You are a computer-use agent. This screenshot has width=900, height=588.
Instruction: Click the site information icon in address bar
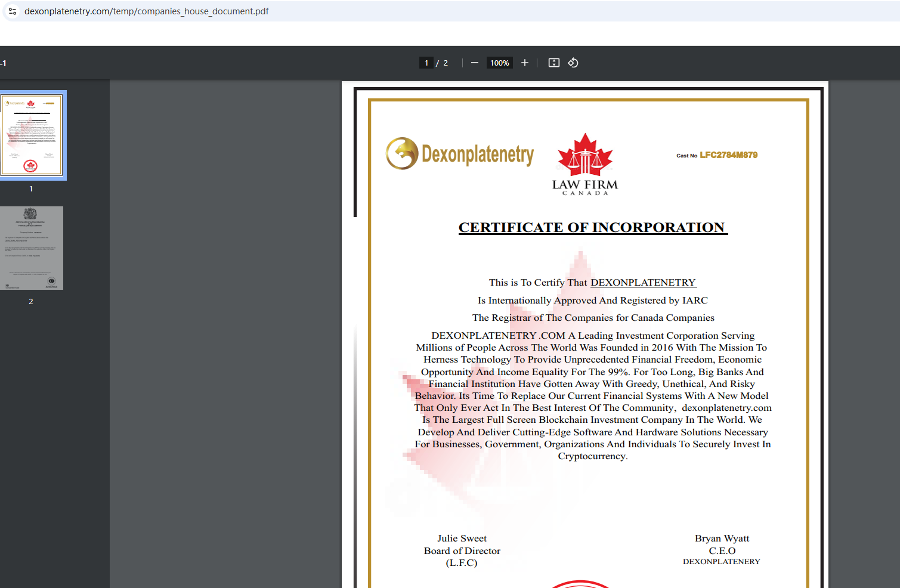[x=13, y=11]
